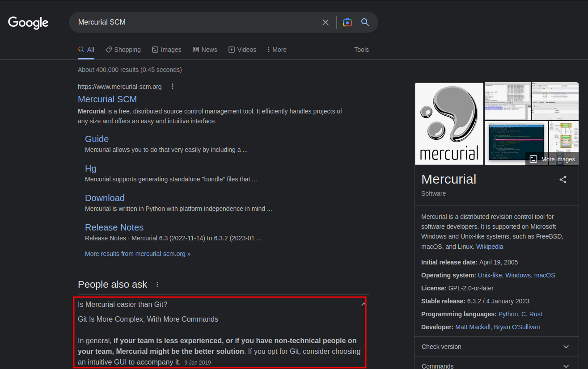Screen dimensions: 588x369
Task: Open the Release Notes sitelink
Action: (114, 227)
